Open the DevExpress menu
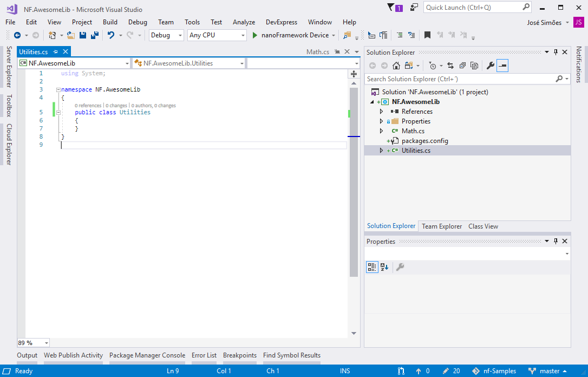Viewport: 588px width, 377px height. click(x=281, y=22)
